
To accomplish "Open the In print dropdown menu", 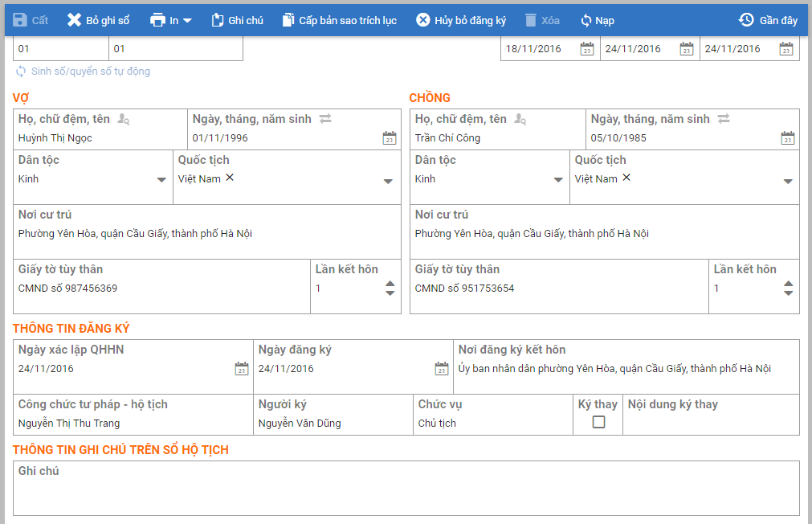I will 171,20.
